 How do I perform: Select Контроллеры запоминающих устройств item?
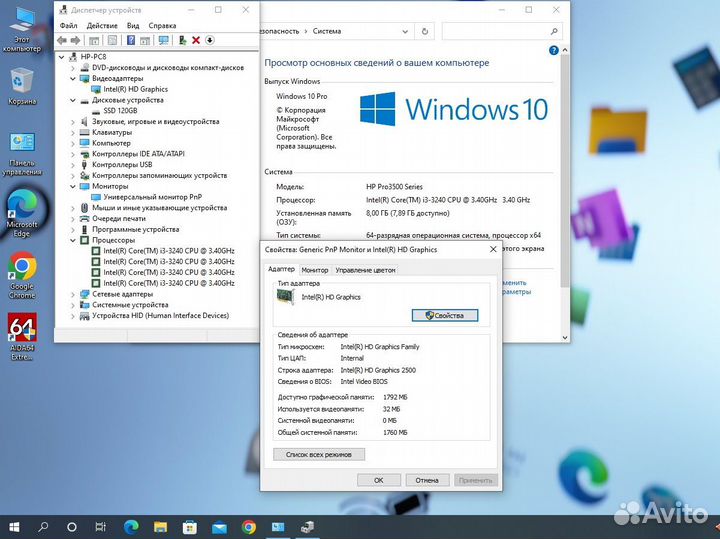coord(159,175)
